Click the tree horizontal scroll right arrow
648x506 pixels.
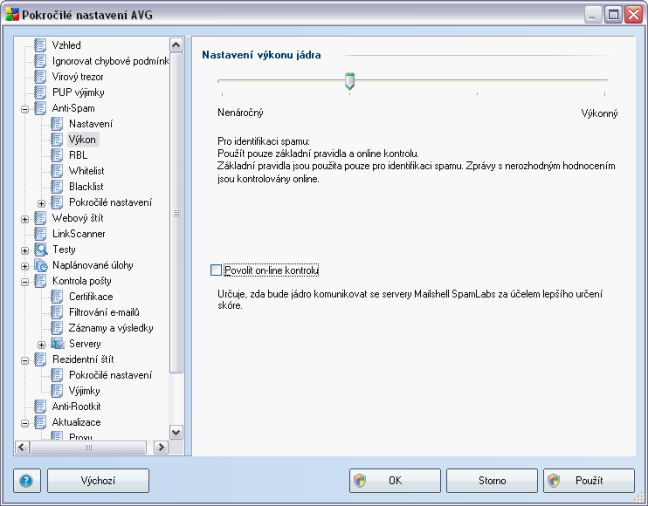pyautogui.click(x=161, y=447)
